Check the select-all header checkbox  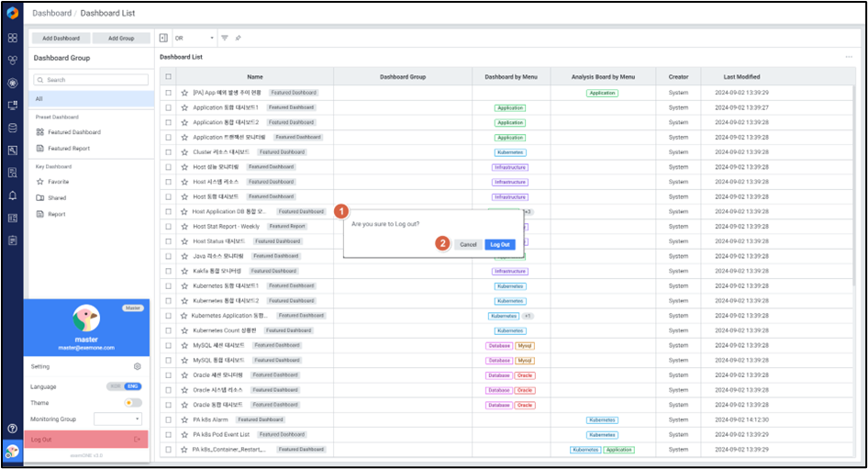pos(168,77)
